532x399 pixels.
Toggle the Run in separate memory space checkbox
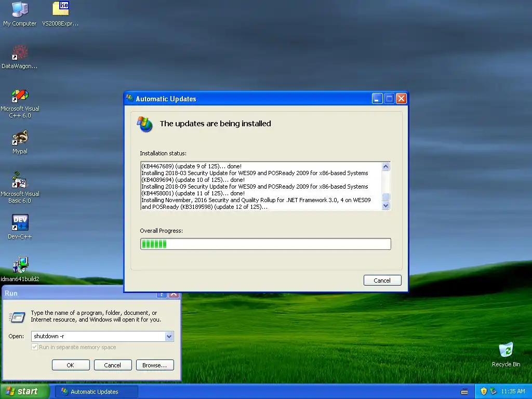(34, 347)
